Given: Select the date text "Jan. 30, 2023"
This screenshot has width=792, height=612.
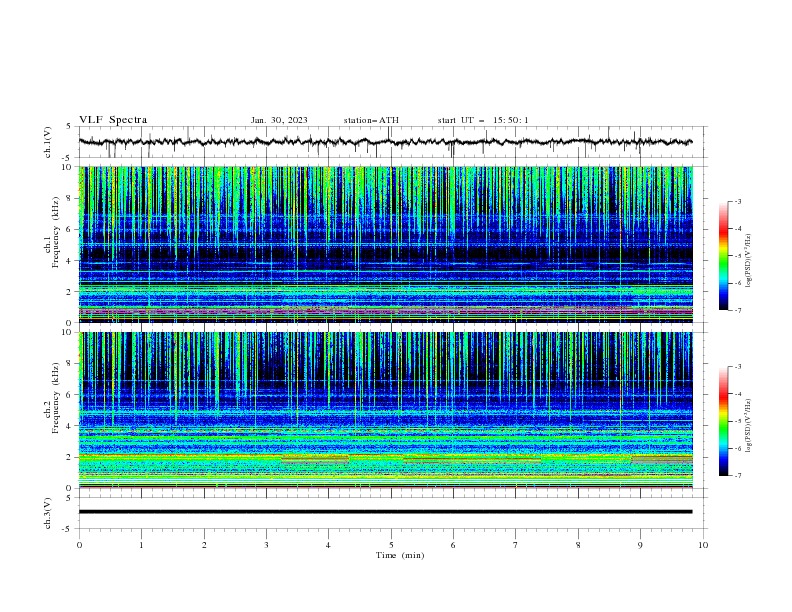Looking at the screenshot, I should coord(279,120).
